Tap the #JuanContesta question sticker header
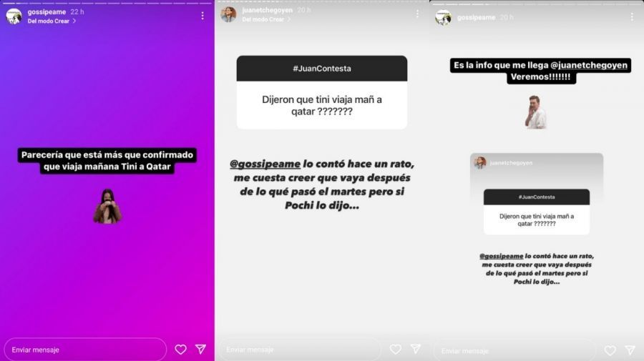Screen dimensions: 644x361 point(322,69)
